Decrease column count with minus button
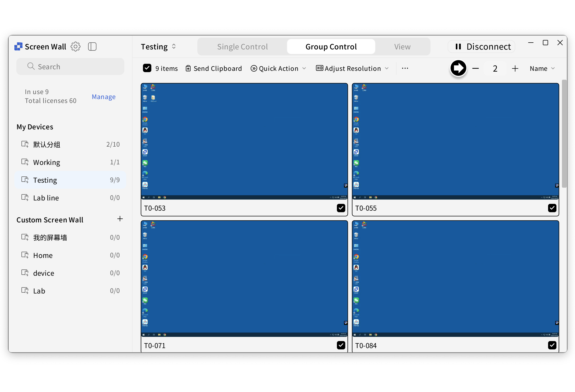 (x=476, y=68)
